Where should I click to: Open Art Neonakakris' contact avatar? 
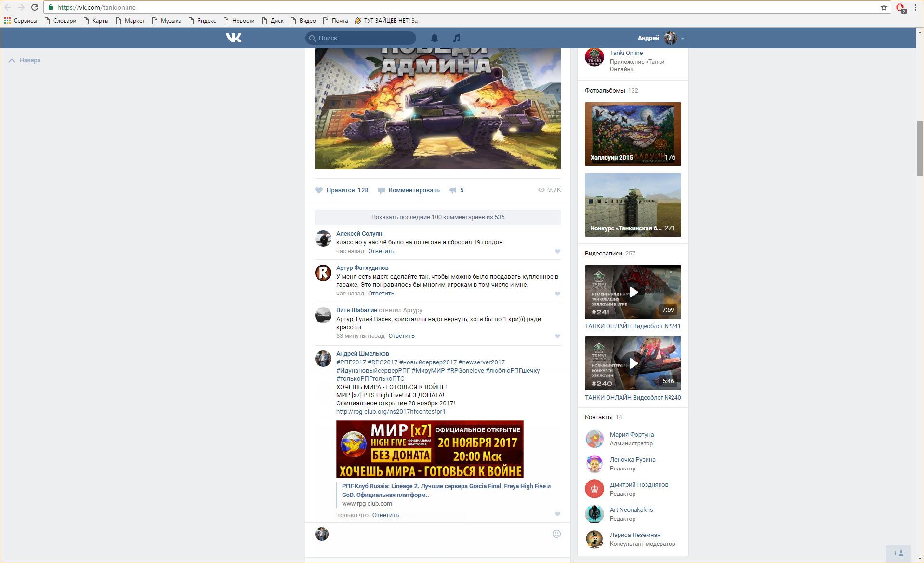[x=594, y=514]
